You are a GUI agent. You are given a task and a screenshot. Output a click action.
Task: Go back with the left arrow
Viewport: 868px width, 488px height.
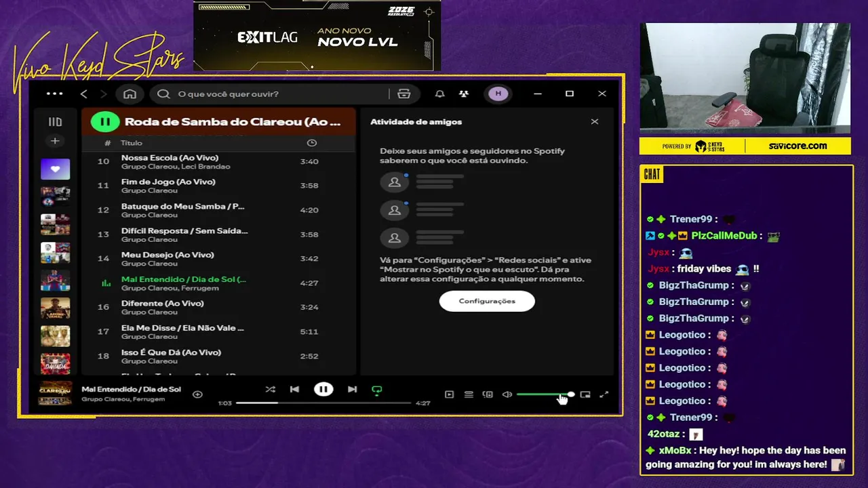click(84, 94)
